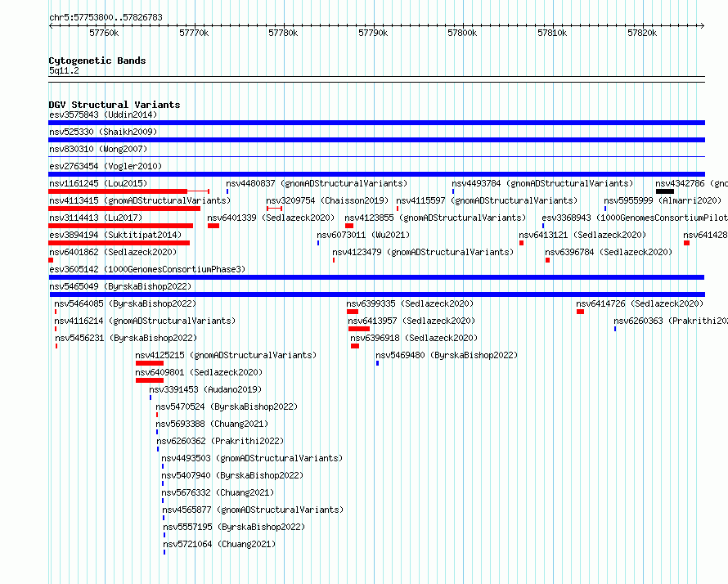Select esv3605142 1000GenomesConsortiumPhase3 label
Viewport: 728px width, 584px height.
(147, 269)
